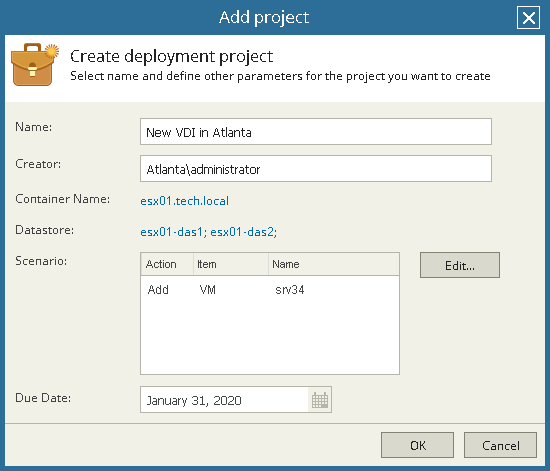The image size is (550, 471).
Task: Open the esx01-das1; esx01-das2 datastore link
Action: click(x=209, y=232)
